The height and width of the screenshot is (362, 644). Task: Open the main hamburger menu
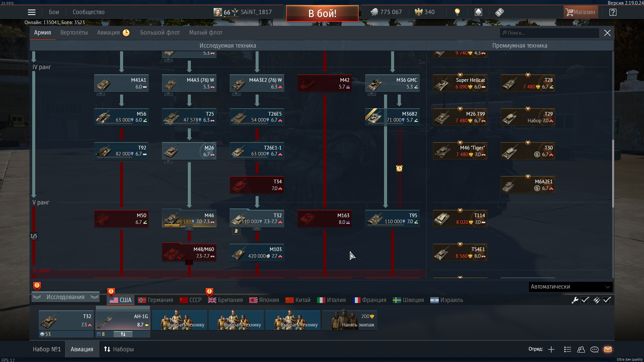(32, 12)
